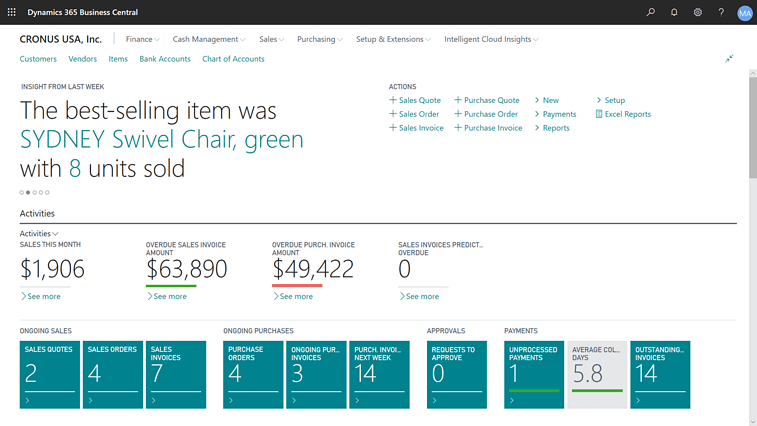Click the arrow on Unprocessed Payments tile

(x=512, y=400)
